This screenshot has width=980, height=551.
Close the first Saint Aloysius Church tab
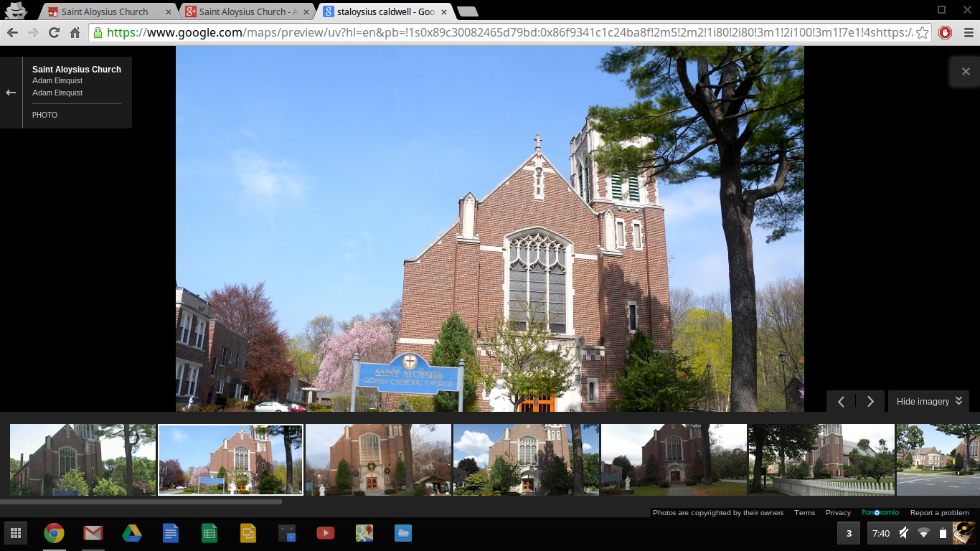click(x=169, y=11)
